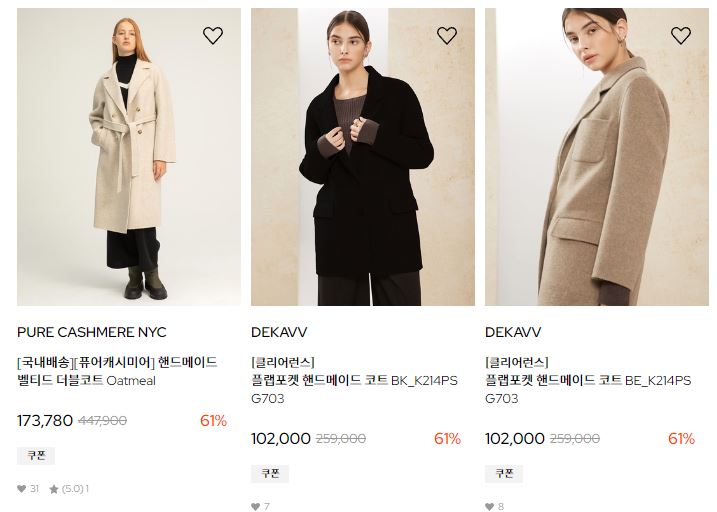The width and height of the screenshot is (717, 512).
Task: Click likes heart icon showing 8
Action: (x=490, y=506)
